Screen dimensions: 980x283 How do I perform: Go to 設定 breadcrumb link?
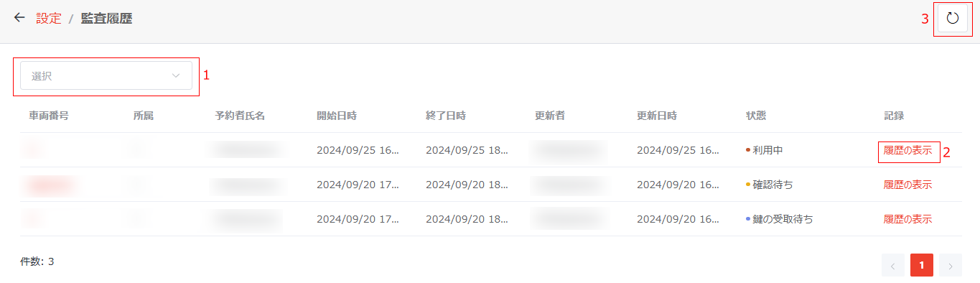point(49,19)
